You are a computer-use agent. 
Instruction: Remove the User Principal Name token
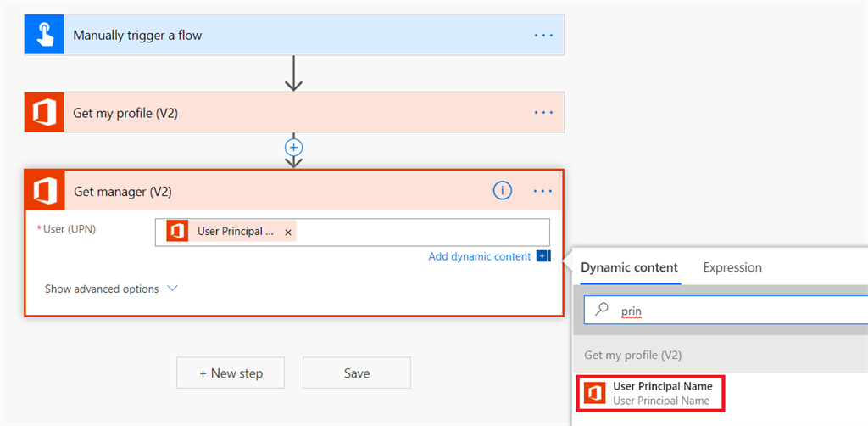(x=288, y=232)
